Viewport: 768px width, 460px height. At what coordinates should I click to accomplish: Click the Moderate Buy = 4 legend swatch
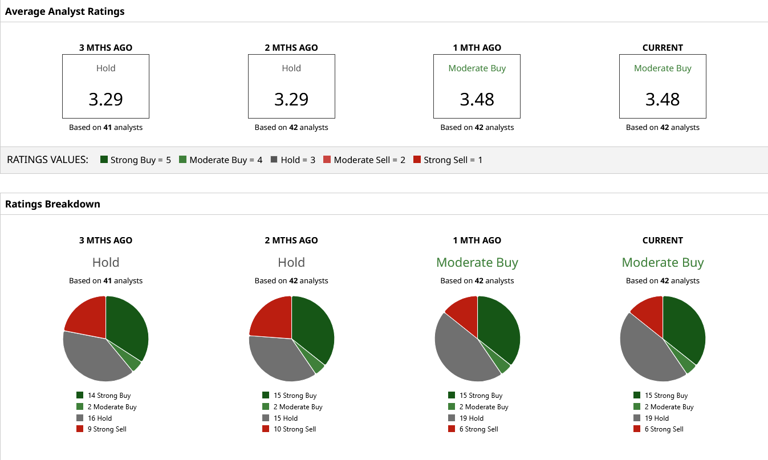[183, 159]
